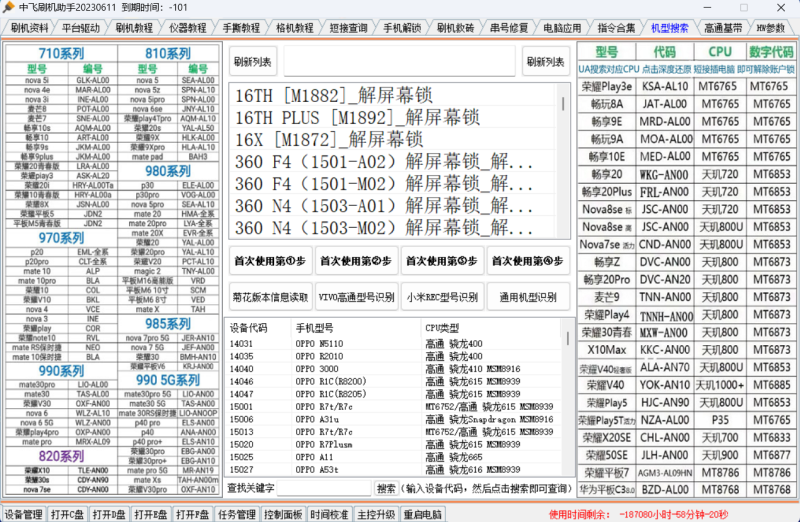Click 通用机型识别 button
The image size is (800, 522).
click(x=528, y=297)
